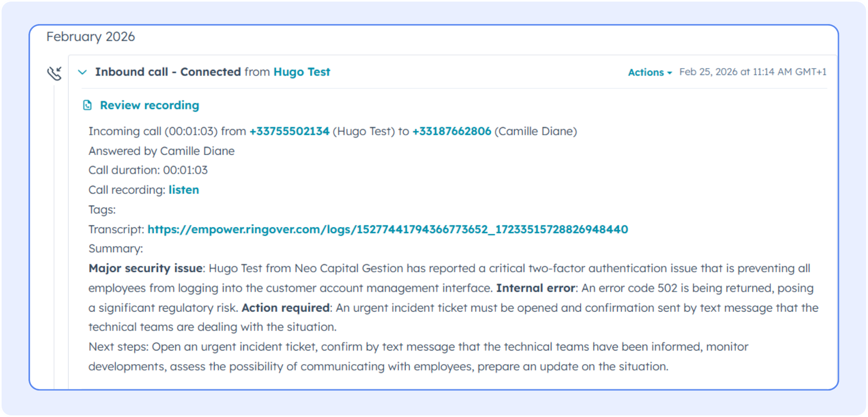The height and width of the screenshot is (417, 868).
Task: Open the Actions dropdown menu
Action: [649, 72]
